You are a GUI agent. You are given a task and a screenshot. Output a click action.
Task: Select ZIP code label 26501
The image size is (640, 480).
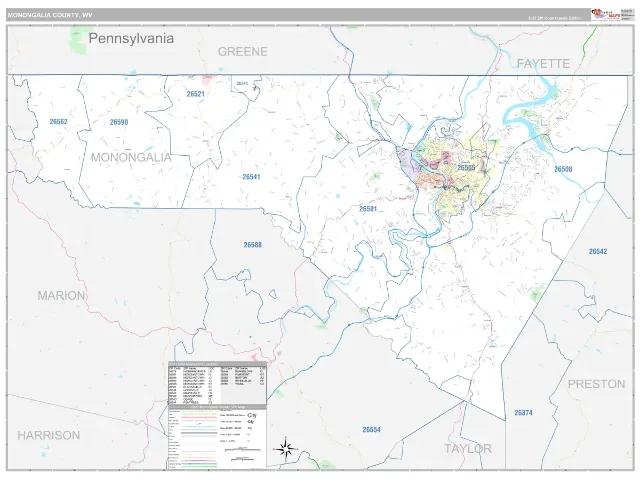pyautogui.click(x=368, y=209)
